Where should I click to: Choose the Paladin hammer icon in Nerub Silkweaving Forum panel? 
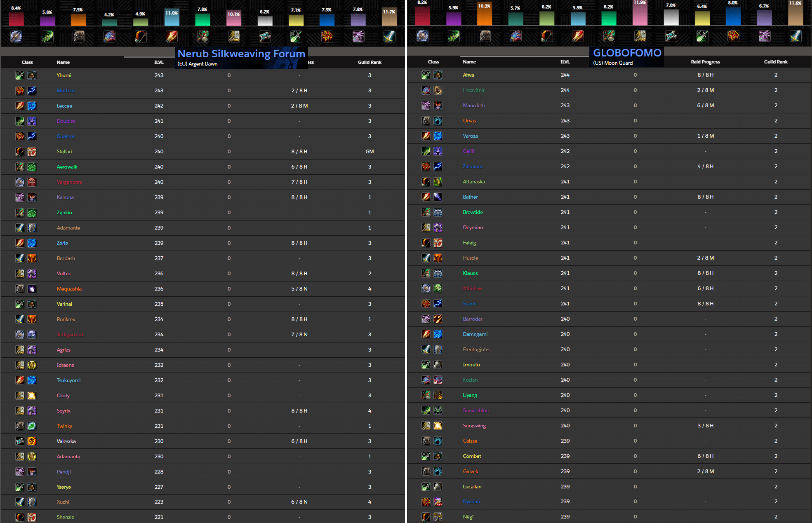coord(234,36)
